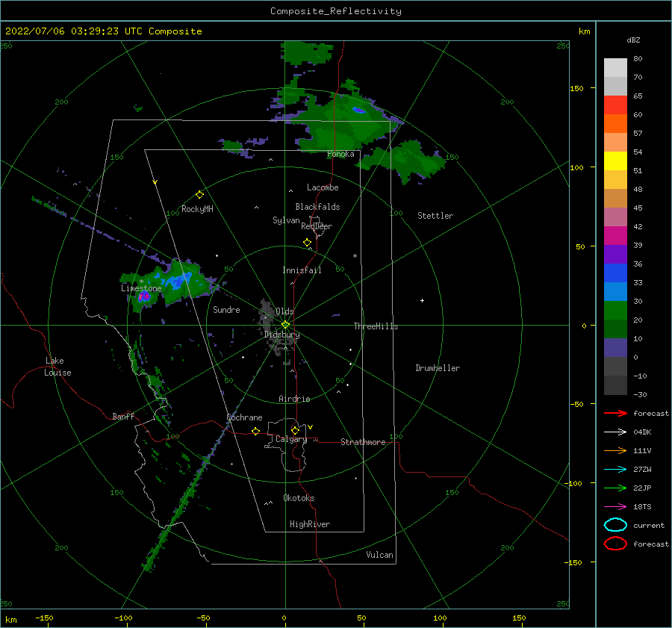Viewport: 672px width, 628px height.
Task: Click the asterisk marker above Limestone label
Action: click(141, 282)
